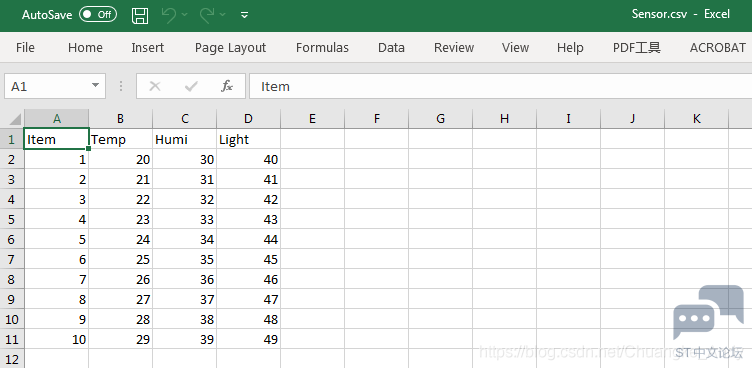
Task: Toggle the AutoSave switch
Action: click(98, 14)
